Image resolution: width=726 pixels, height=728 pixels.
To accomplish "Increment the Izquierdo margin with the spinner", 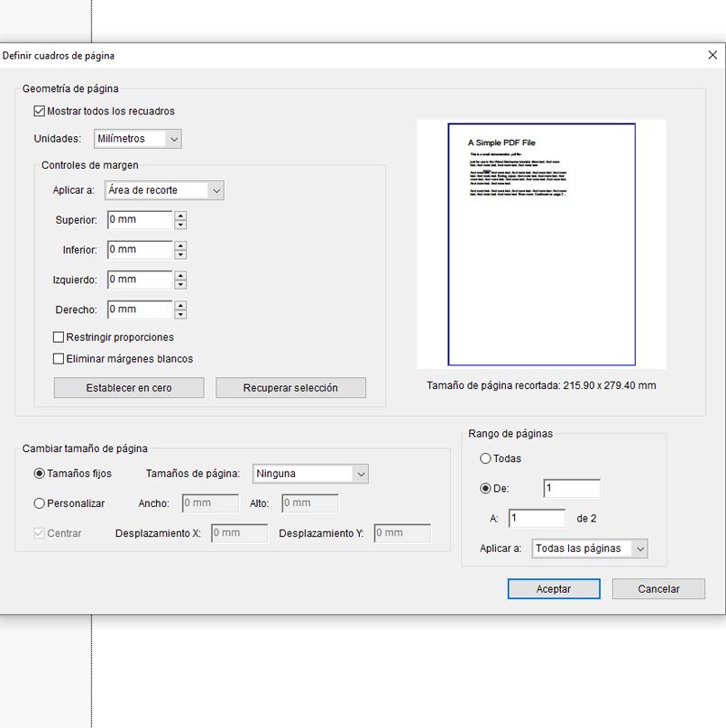I will pyautogui.click(x=182, y=275).
